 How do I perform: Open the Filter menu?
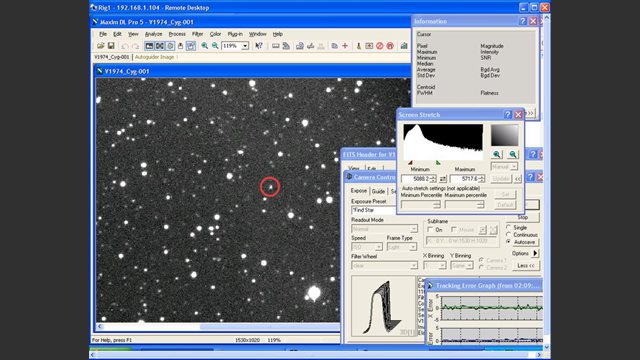[x=198, y=34]
